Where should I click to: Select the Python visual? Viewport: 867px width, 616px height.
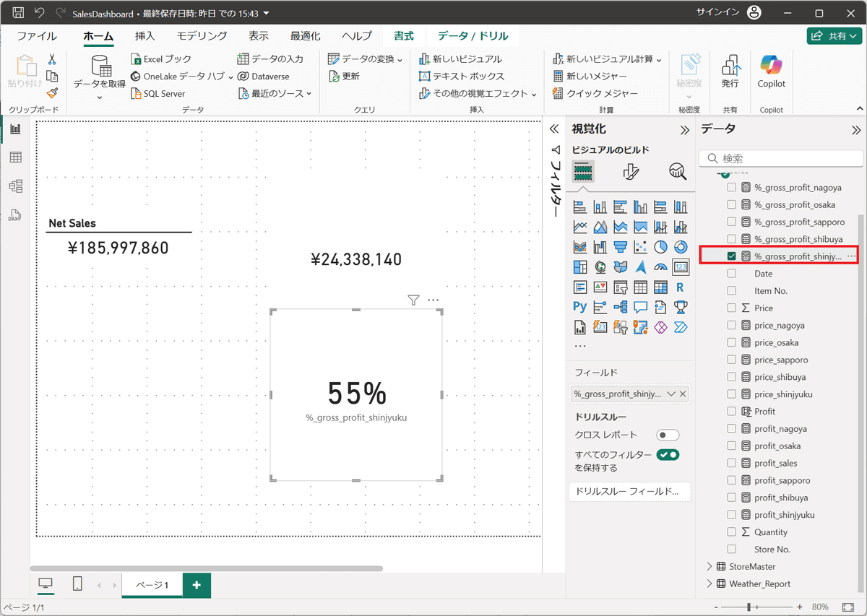point(579,307)
